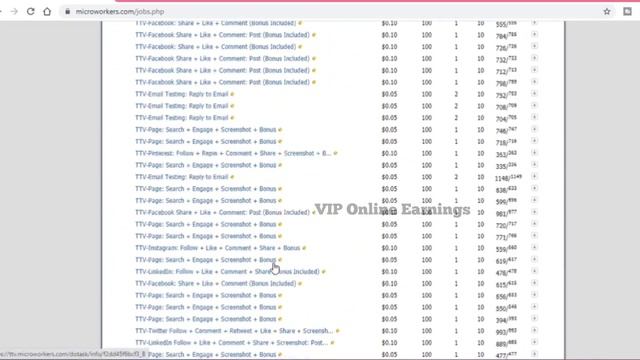Open the TTV-Page Search job with 720 count
The width and height of the screenshot is (640, 360).
click(206, 224)
